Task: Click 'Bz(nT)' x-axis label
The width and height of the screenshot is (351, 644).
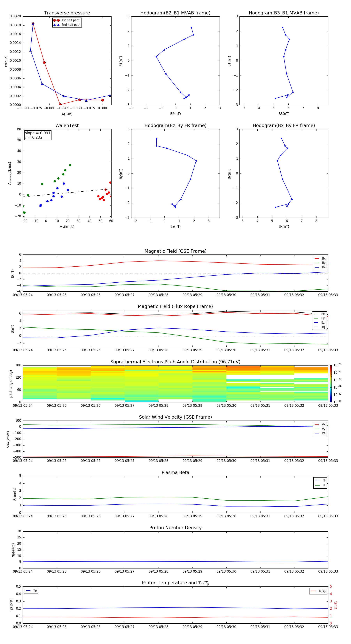Action: (x=175, y=227)
